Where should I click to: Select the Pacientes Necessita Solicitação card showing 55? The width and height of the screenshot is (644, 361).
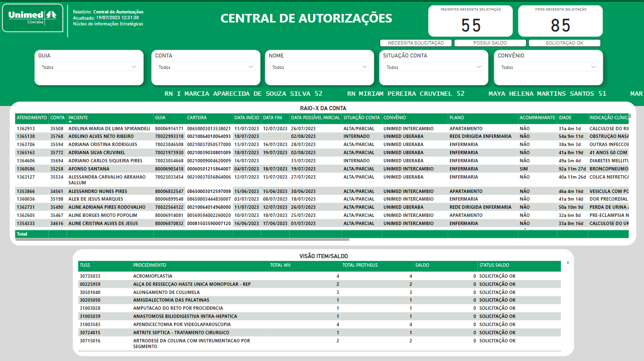click(470, 21)
